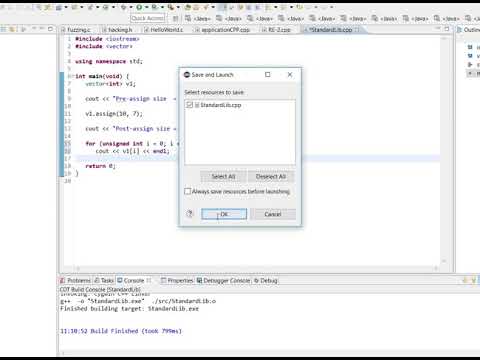
Task: Click the green Run toolbar button
Action: coord(139,7)
